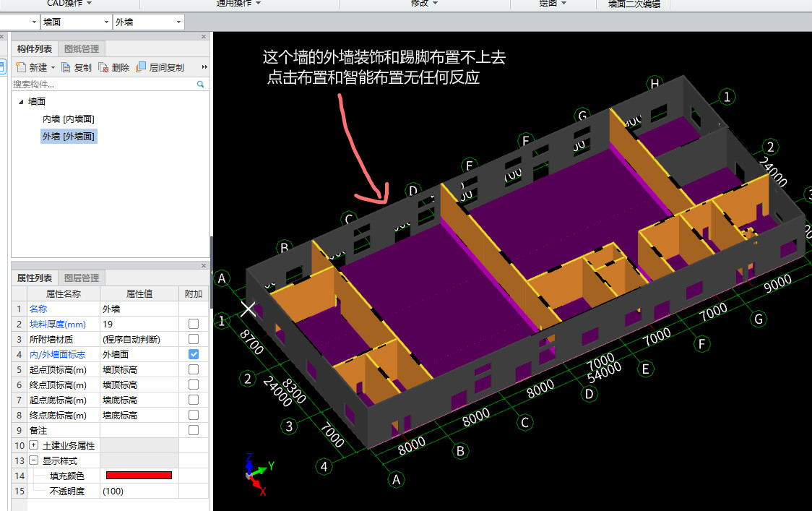Click the red 填充颜色 swatch
This screenshot has height=511, width=812.
(139, 476)
